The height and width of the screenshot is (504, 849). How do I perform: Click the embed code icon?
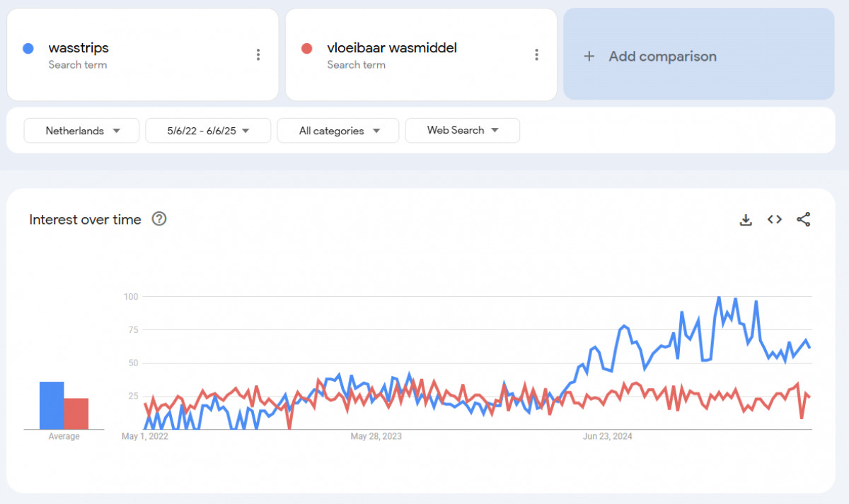(775, 220)
